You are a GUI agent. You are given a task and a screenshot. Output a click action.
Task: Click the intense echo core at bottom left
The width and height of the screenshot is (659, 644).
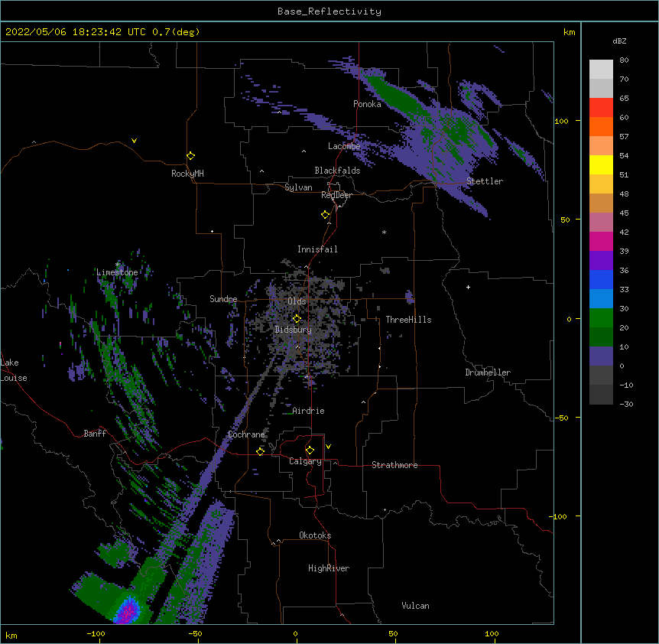pyautogui.click(x=129, y=611)
